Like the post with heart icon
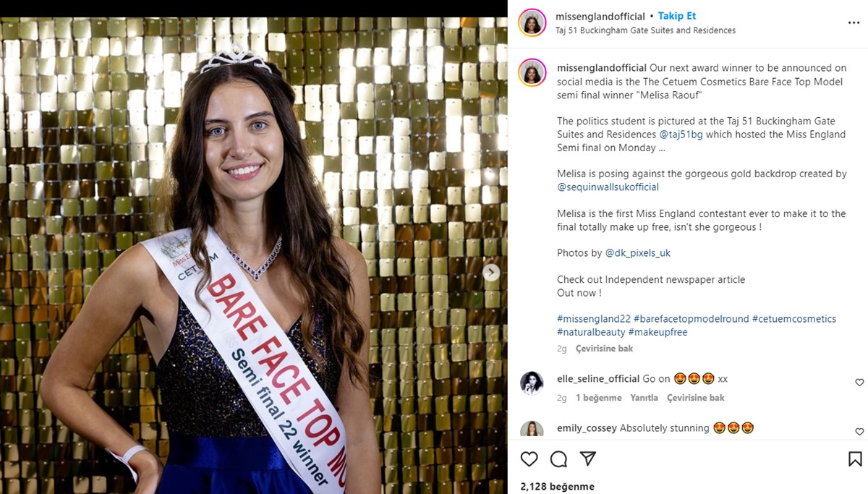868x494 pixels. [529, 459]
